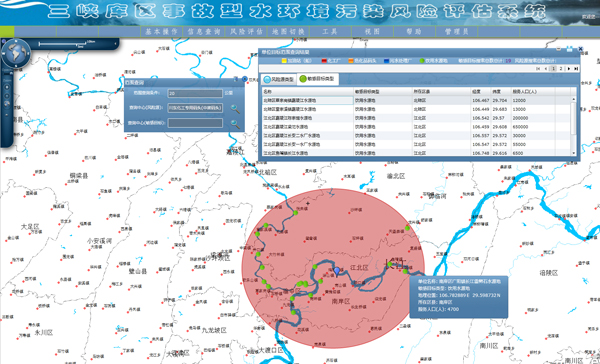Open the 风险评估 menu
The height and width of the screenshot is (364, 600).
(x=246, y=31)
